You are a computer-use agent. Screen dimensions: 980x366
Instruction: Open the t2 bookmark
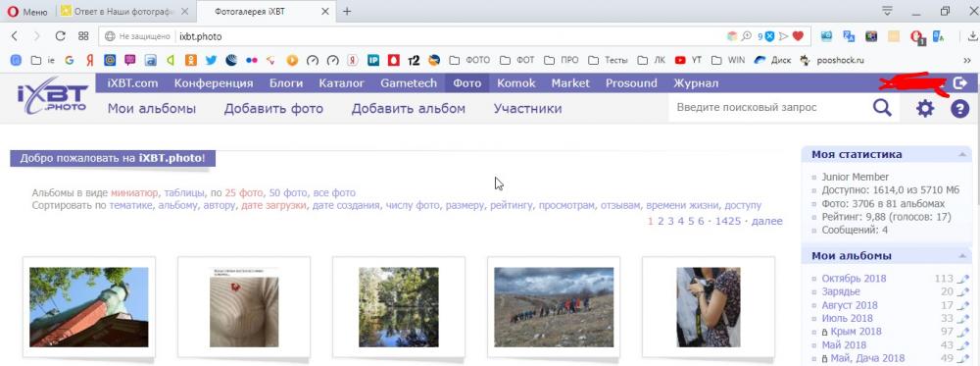(x=414, y=61)
